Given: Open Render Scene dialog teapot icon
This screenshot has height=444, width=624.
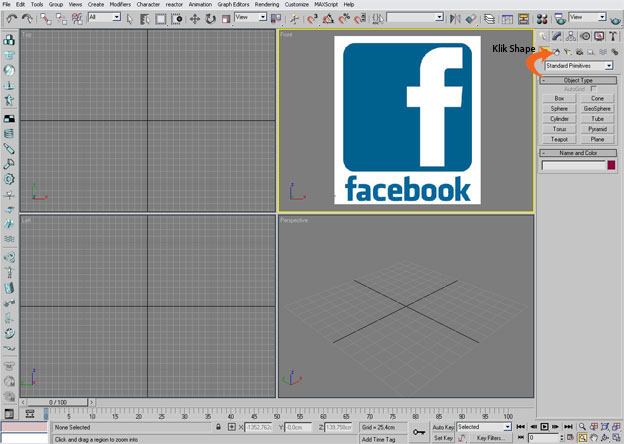Looking at the screenshot, I should tap(560, 19).
